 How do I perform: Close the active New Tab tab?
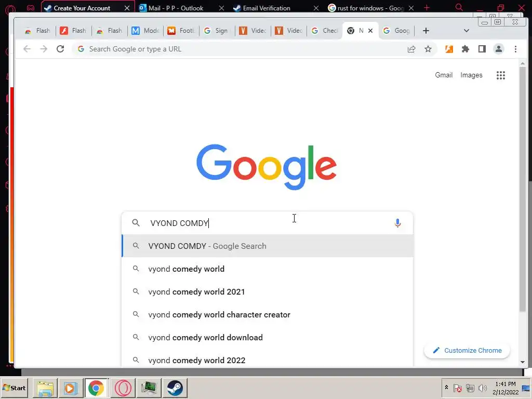370,31
